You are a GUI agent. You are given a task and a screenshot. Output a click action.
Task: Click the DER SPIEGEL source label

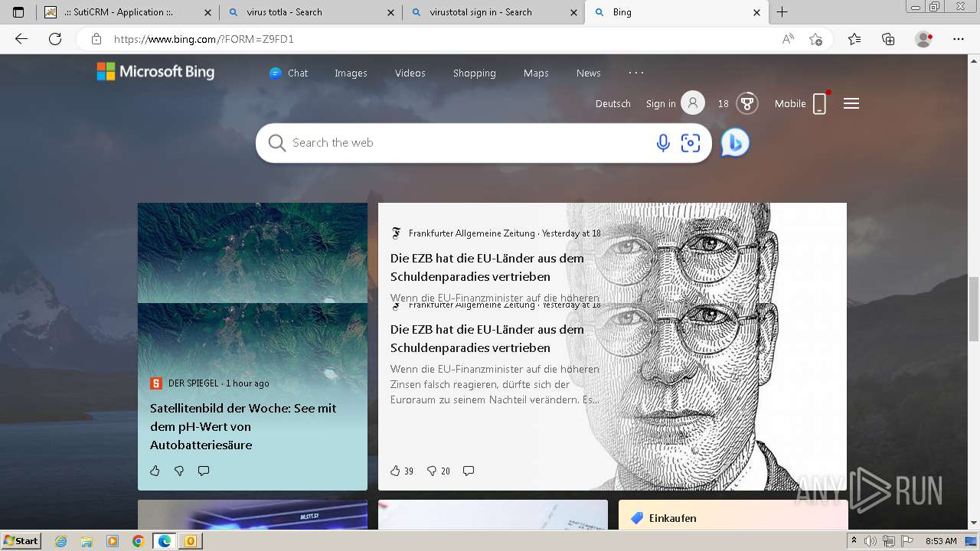(194, 383)
